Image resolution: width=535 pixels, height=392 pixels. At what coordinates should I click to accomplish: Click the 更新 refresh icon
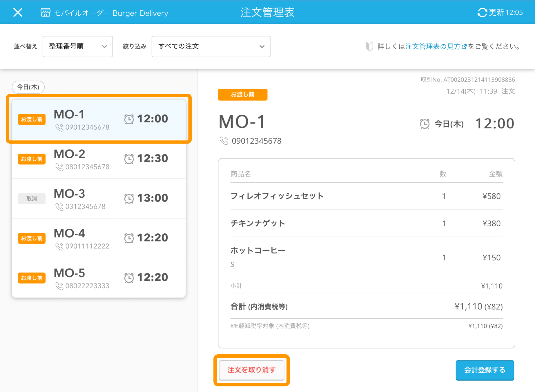482,13
